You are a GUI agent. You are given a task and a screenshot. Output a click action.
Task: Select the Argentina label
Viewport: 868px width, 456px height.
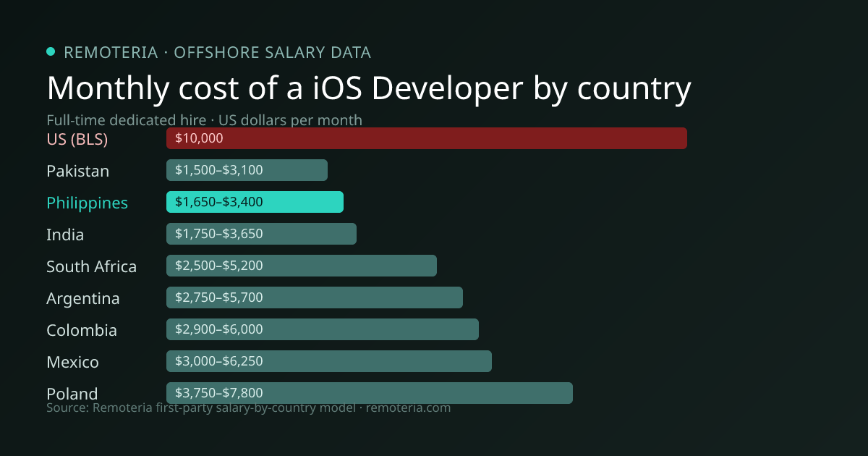click(83, 299)
